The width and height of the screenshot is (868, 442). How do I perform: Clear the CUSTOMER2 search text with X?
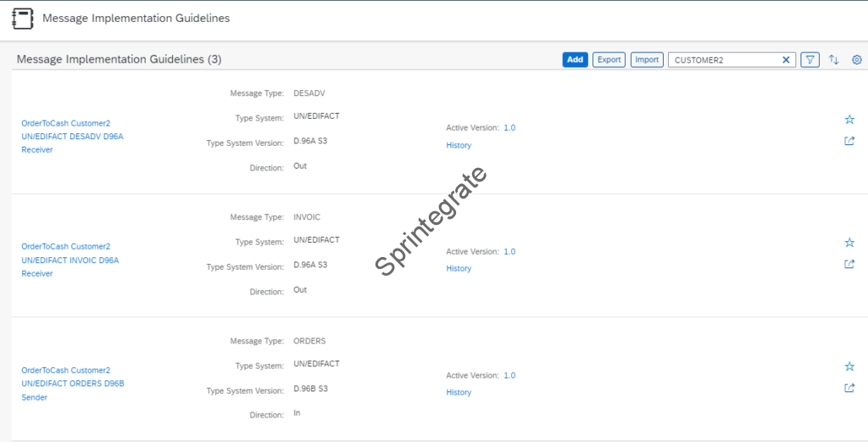pos(786,60)
